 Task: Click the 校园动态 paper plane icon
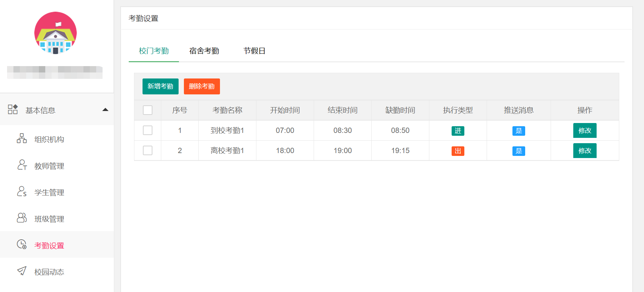22,271
